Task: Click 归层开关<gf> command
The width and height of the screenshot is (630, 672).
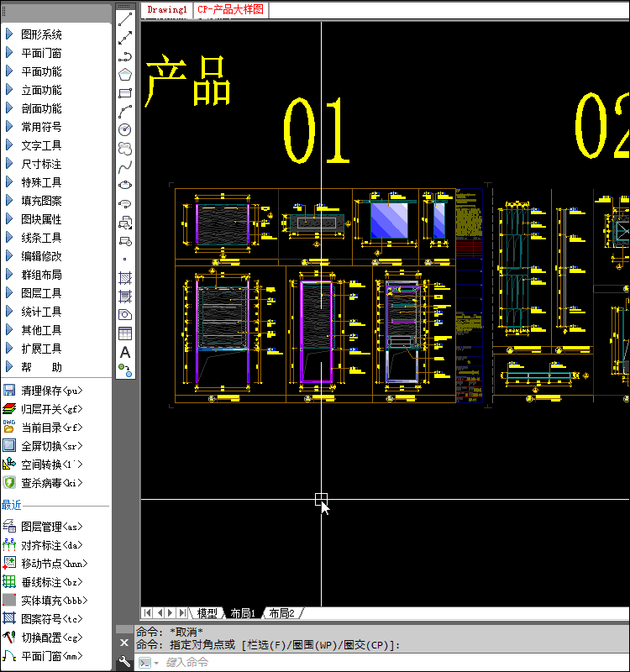Action: [43, 409]
